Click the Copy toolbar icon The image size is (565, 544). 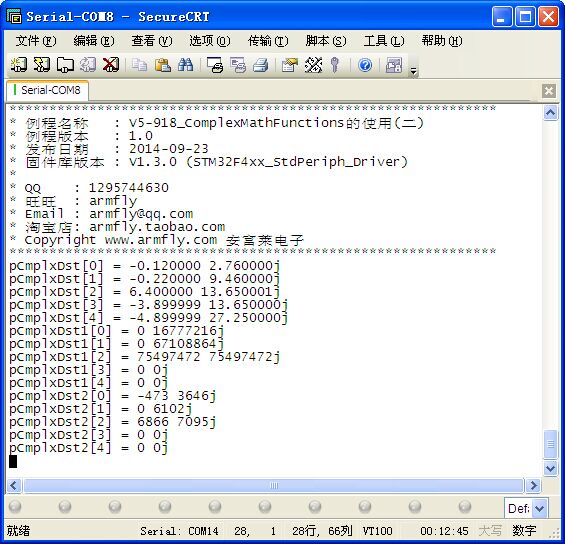coord(139,65)
